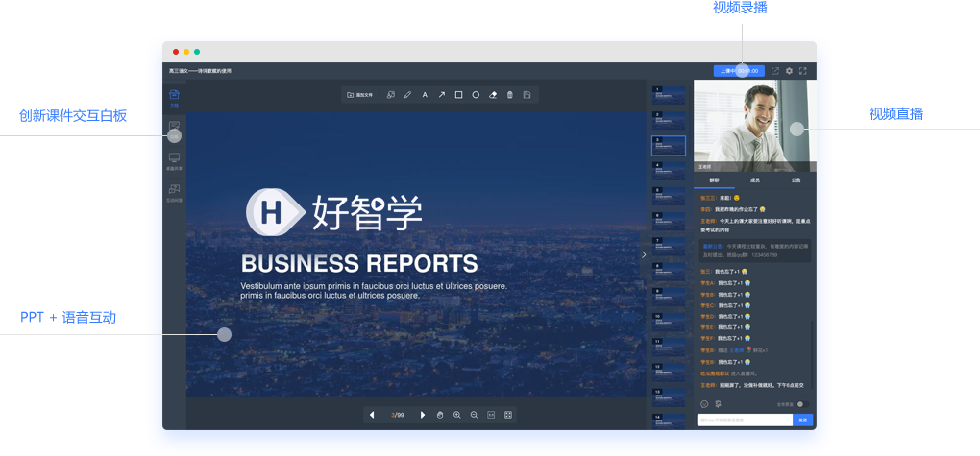Collapse the thumbnail panel chevron arrow

[x=644, y=254]
